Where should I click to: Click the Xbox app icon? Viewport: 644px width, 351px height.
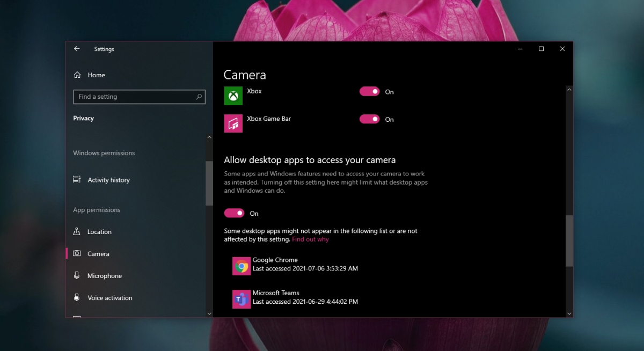tap(233, 96)
